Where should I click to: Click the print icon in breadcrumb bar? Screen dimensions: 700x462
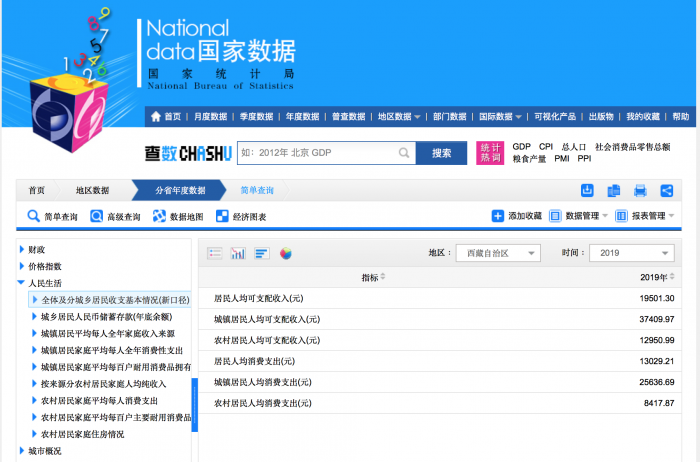tap(640, 191)
